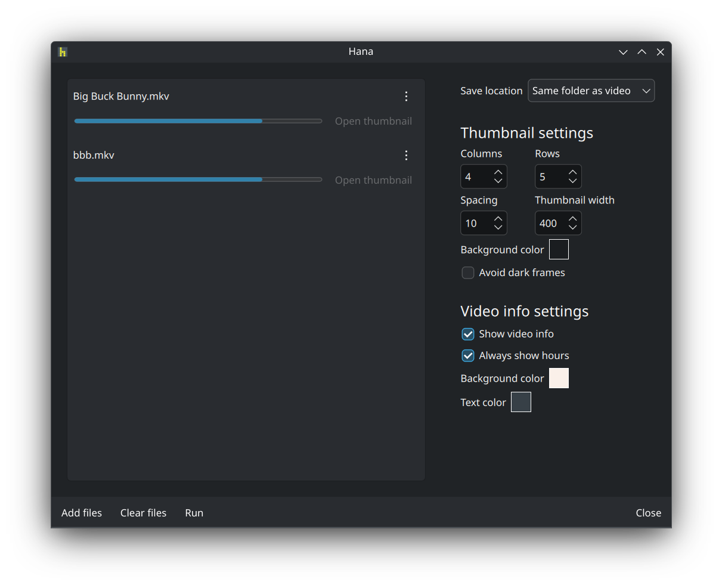
Task: Click the Close button at bottom right
Action: pos(648,513)
